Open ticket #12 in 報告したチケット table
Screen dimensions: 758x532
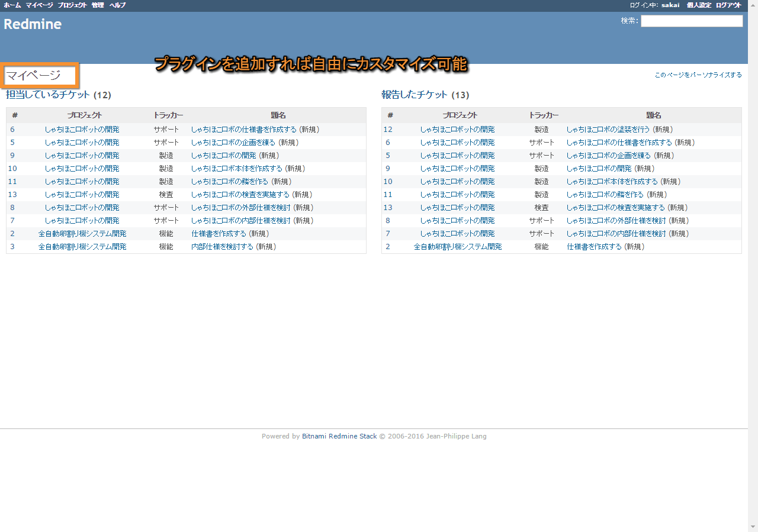[x=388, y=130]
